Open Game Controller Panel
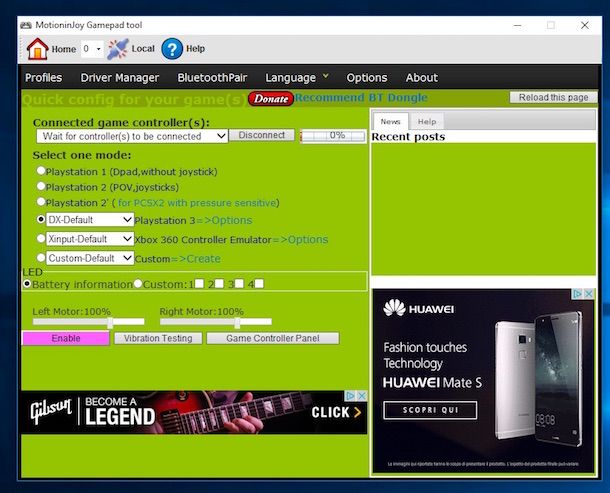The width and height of the screenshot is (610, 493). point(273,338)
